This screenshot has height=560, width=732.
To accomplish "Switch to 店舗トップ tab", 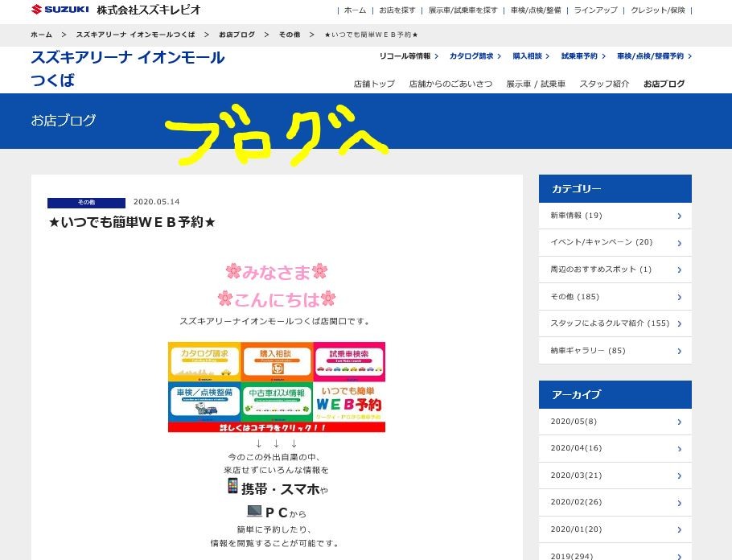I will coord(374,84).
